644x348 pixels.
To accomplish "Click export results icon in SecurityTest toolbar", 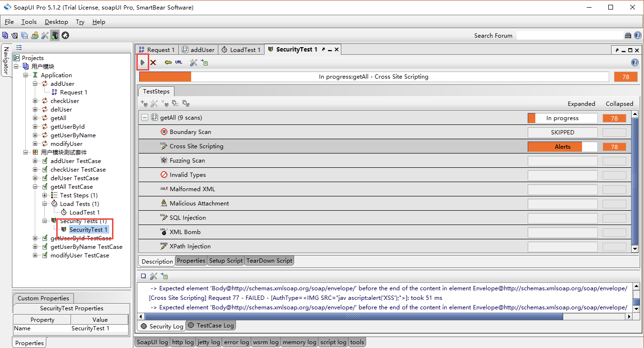I will tap(204, 62).
